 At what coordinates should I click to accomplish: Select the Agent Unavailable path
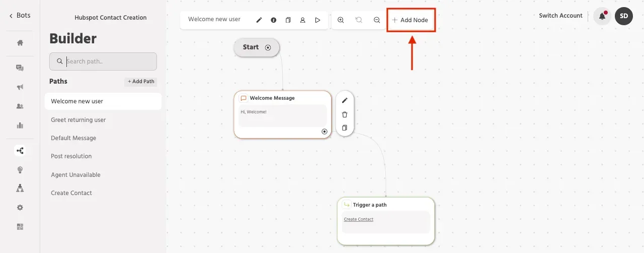(75, 175)
